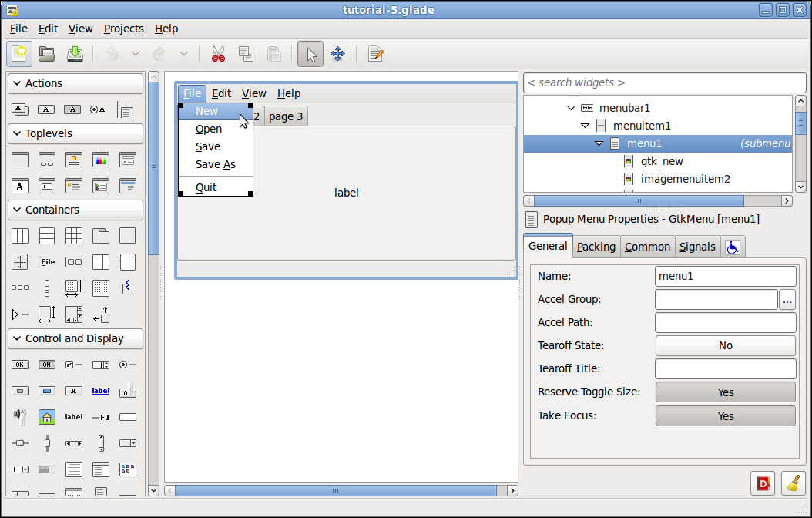Open the Projects menu
Screen dimensions: 812x518
click(x=124, y=29)
